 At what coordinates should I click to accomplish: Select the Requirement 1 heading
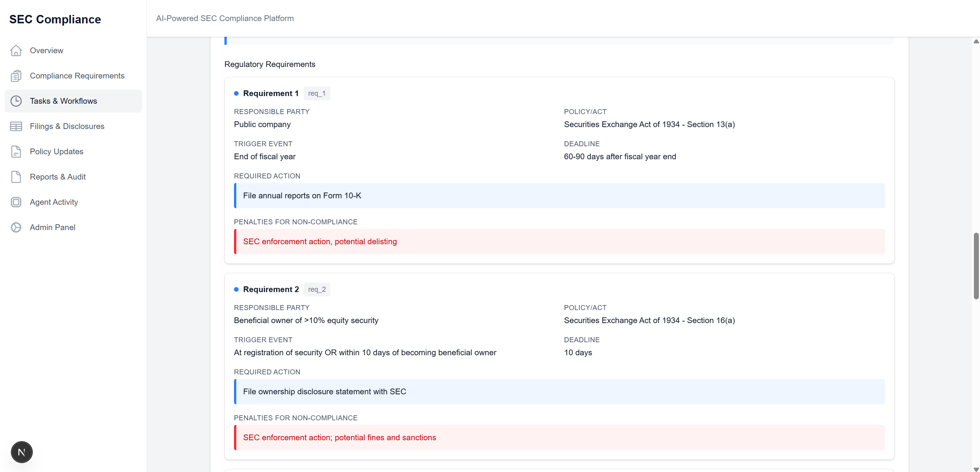(x=271, y=93)
